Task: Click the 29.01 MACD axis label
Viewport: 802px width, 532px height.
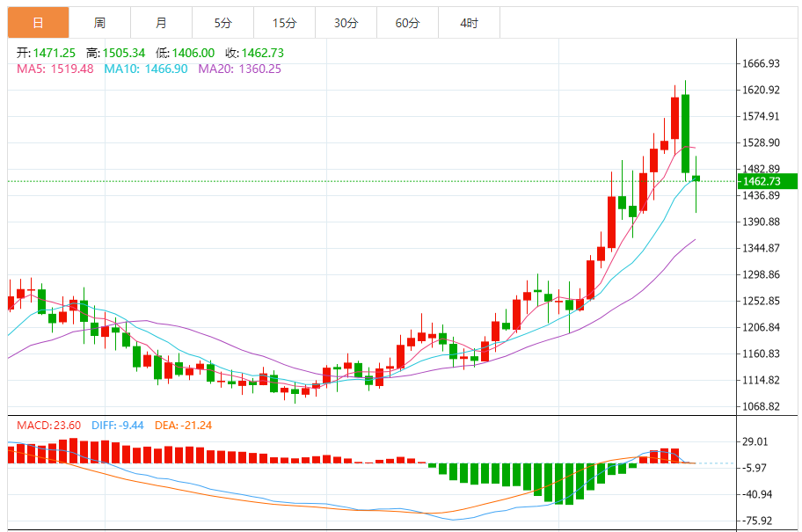Action: tap(755, 441)
